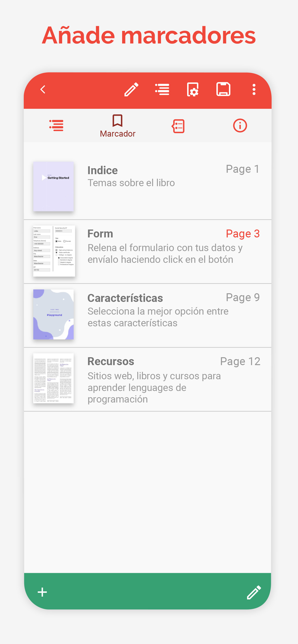Select the Form bookmark title
The width and height of the screenshot is (298, 644).
click(x=100, y=234)
